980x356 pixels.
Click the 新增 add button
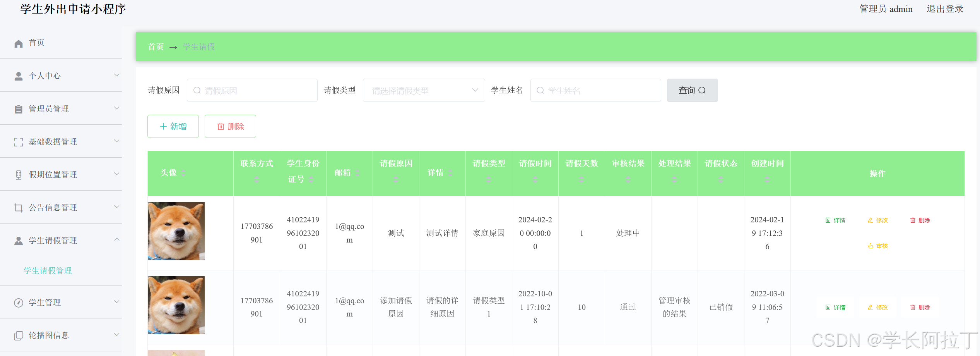(173, 126)
